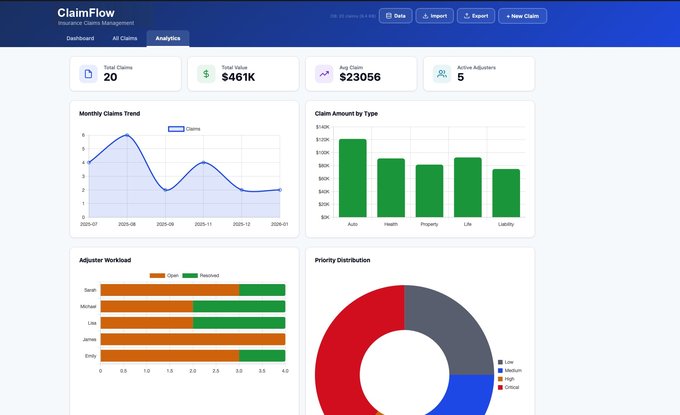
Task: Click Lisa's green Resolved bar segment
Action: (239, 323)
